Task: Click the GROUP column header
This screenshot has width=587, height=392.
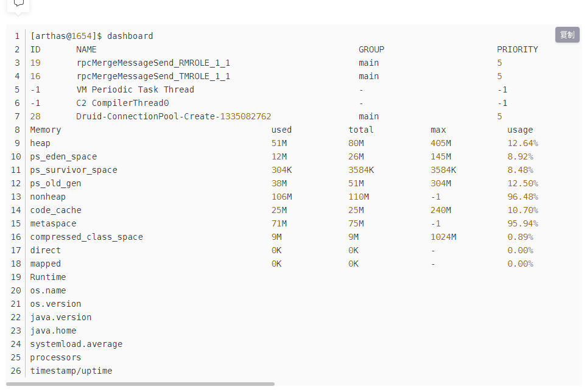Action: pos(371,49)
